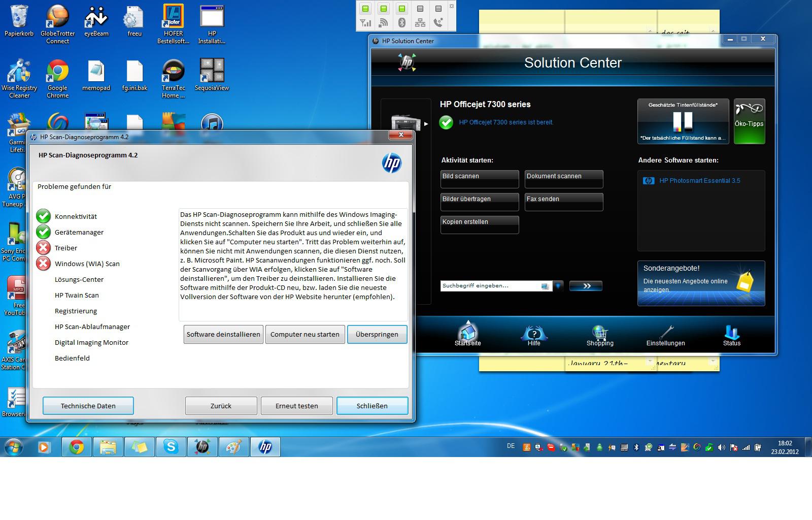Click the Software deinstallieren button
Screen dimensions: 812x520
(x=223, y=334)
